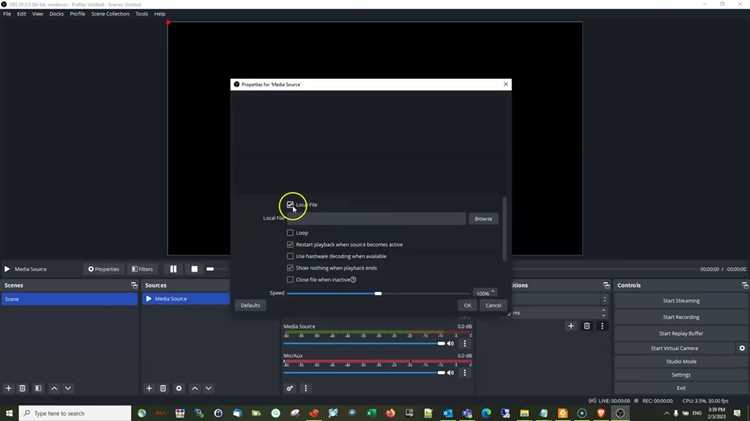Click the Speed percentage spinbox arrows
Viewport: 750px width, 421px height.
pyautogui.click(x=493, y=292)
